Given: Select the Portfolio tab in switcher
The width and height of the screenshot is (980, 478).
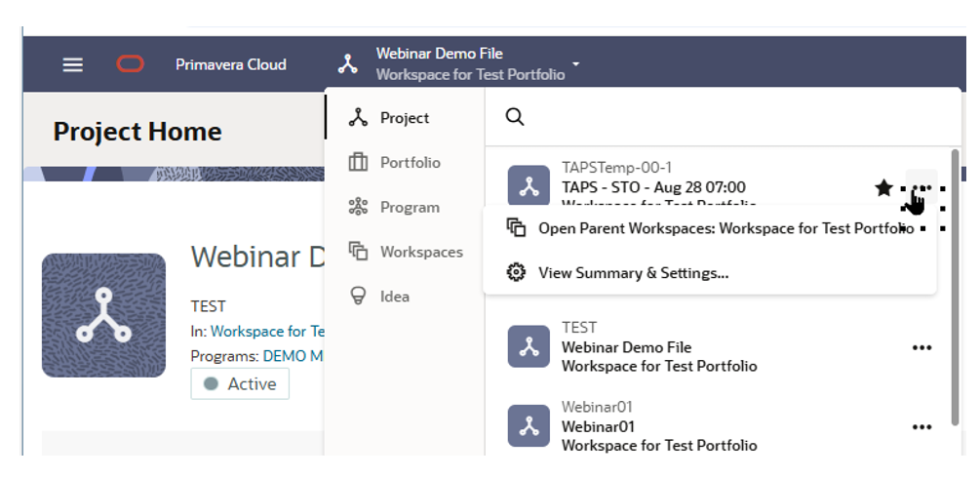Looking at the screenshot, I should coord(410,163).
